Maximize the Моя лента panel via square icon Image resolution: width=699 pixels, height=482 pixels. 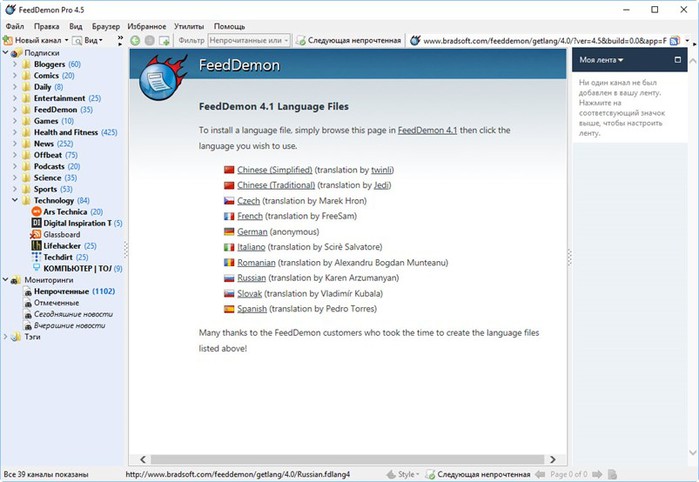coord(678,60)
